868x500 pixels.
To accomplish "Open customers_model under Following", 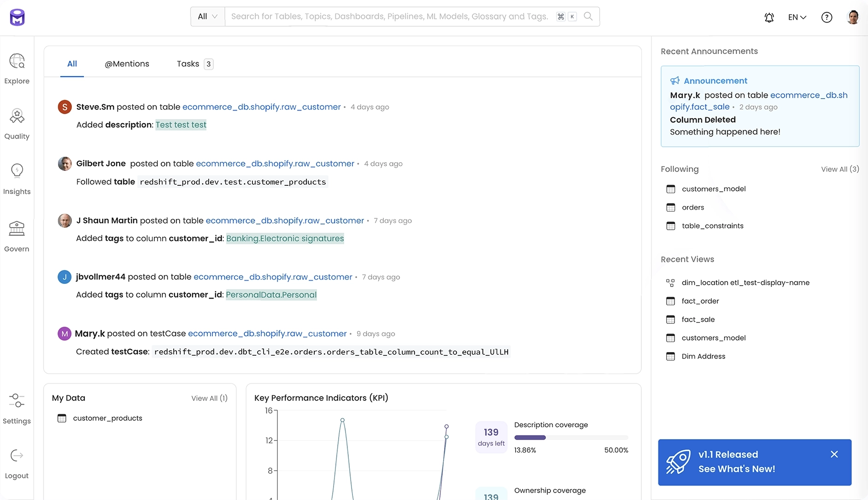I will (714, 189).
